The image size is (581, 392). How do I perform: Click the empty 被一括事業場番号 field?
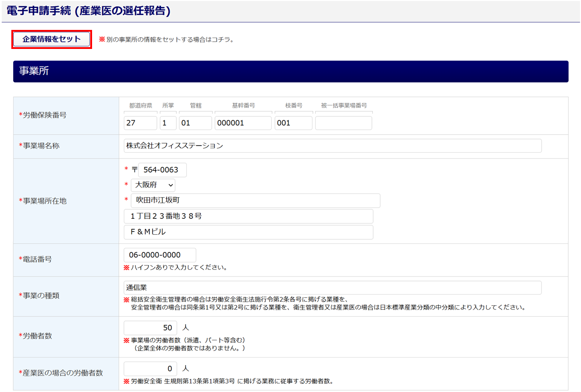tap(343, 123)
